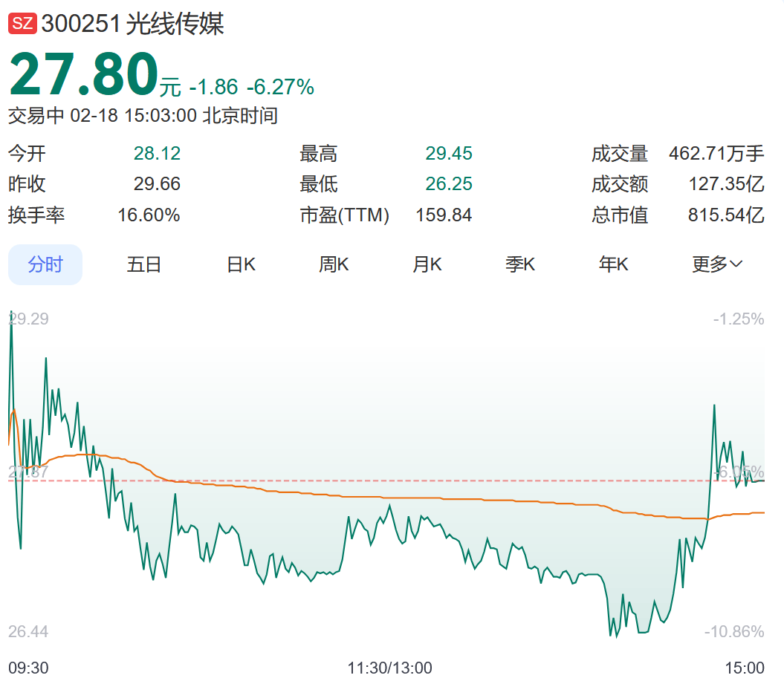Open the 年K yearly chart
The width and height of the screenshot is (784, 681).
coord(614,264)
